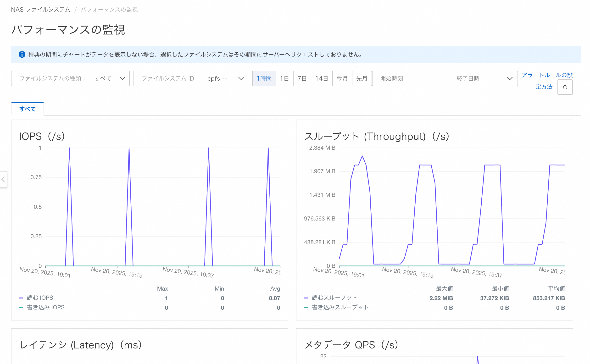
Task: Click the blue info icon in banner
Action: click(x=22, y=54)
